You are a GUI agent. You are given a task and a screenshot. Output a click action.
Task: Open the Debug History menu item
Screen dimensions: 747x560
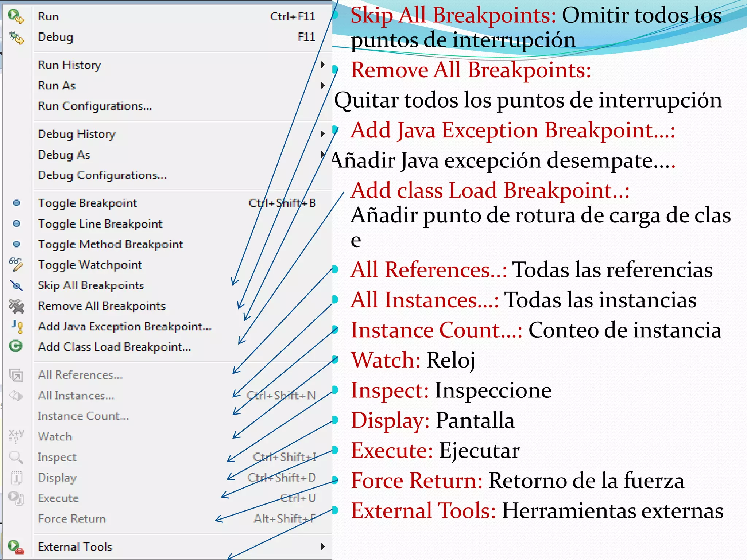pyautogui.click(x=77, y=134)
